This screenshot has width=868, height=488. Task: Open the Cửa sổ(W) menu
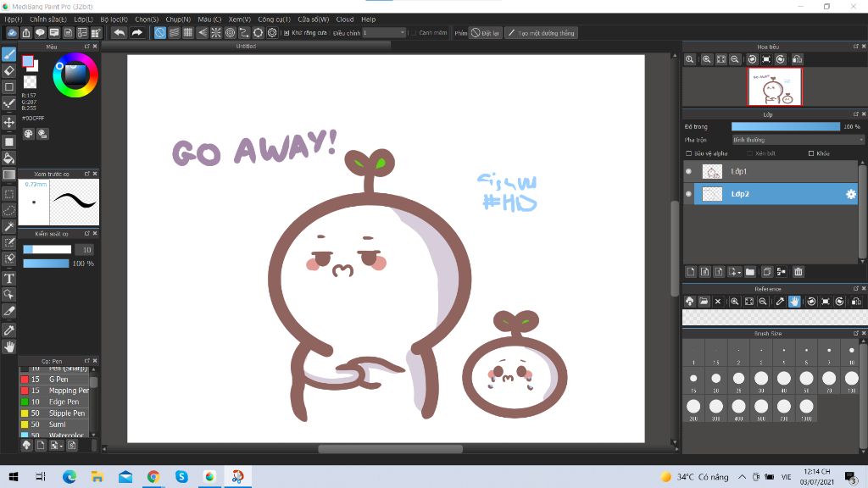314,19
